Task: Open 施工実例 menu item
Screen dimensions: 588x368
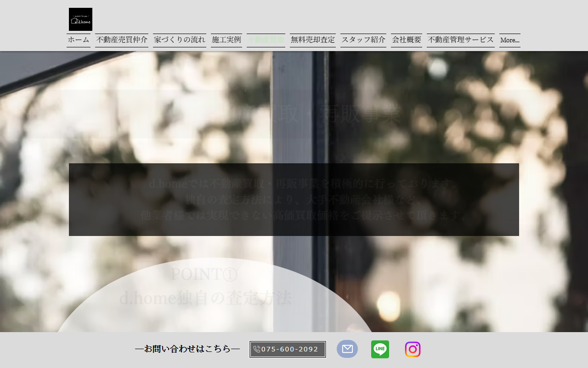Action: tap(226, 40)
